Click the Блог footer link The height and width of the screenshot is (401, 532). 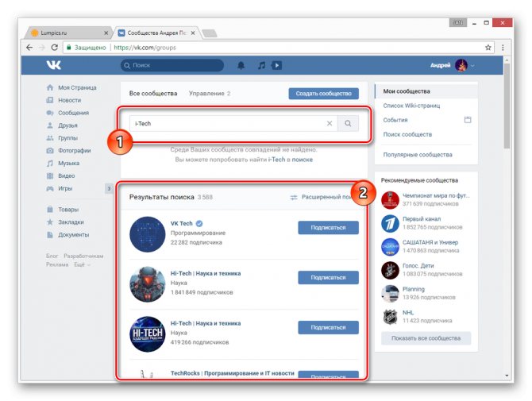(52, 256)
